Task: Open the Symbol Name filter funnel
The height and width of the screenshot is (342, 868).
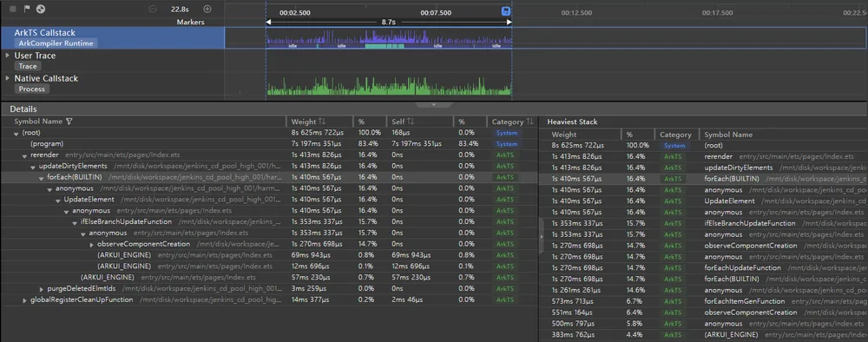Action: click(x=69, y=122)
